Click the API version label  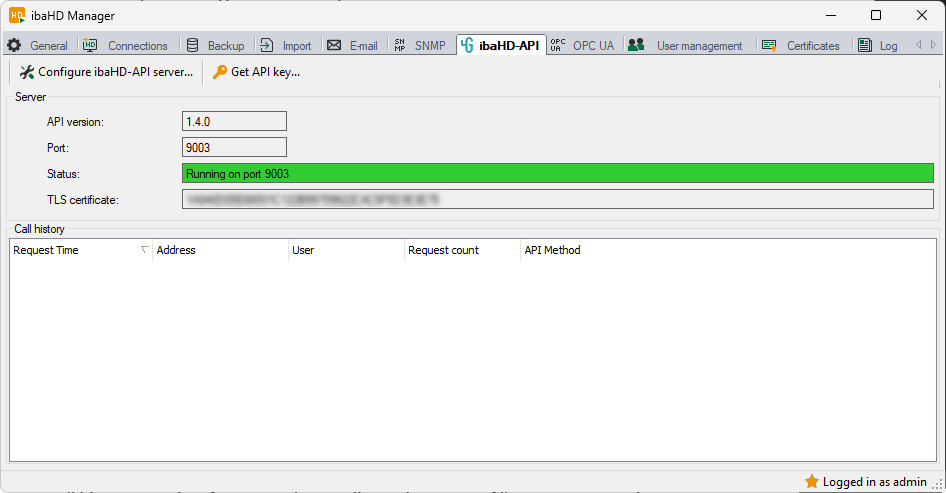point(75,121)
